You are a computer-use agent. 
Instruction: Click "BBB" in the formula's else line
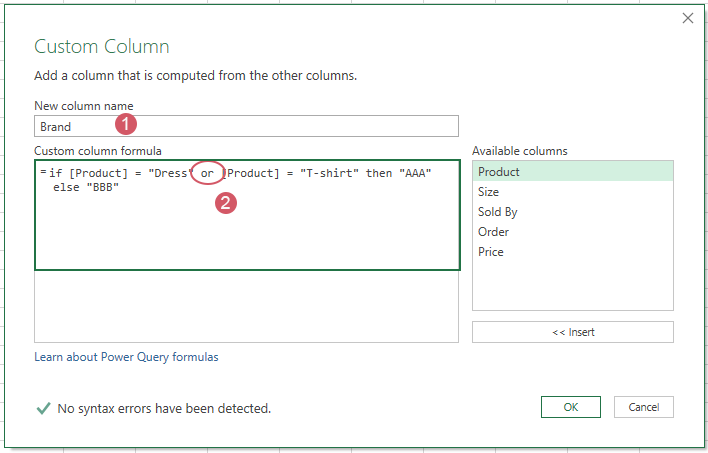[x=102, y=187]
